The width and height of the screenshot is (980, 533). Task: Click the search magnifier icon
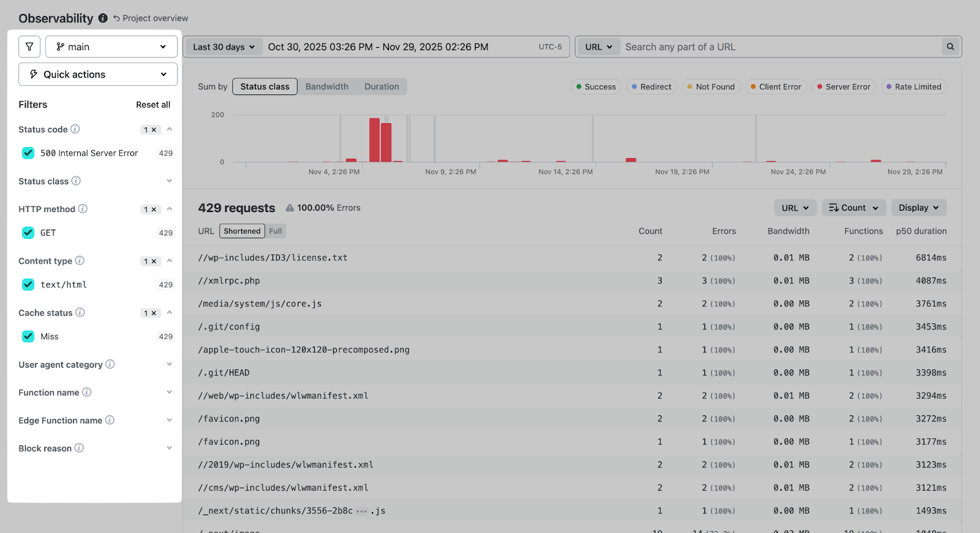pyautogui.click(x=950, y=47)
